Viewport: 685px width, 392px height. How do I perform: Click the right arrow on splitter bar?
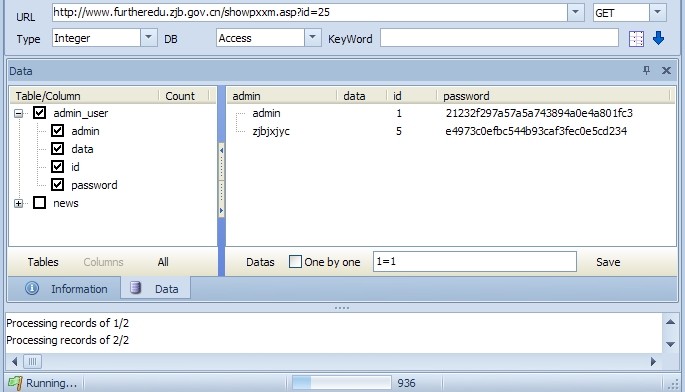coord(221,210)
